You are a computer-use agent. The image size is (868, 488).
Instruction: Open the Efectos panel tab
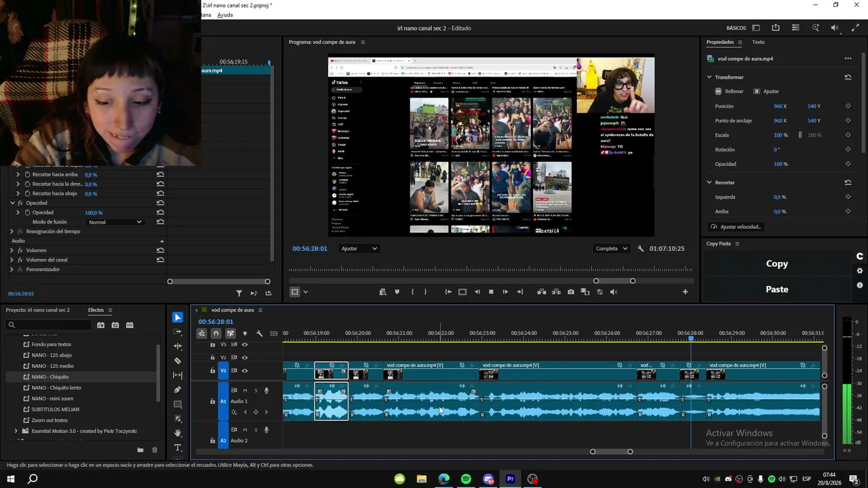(96, 310)
